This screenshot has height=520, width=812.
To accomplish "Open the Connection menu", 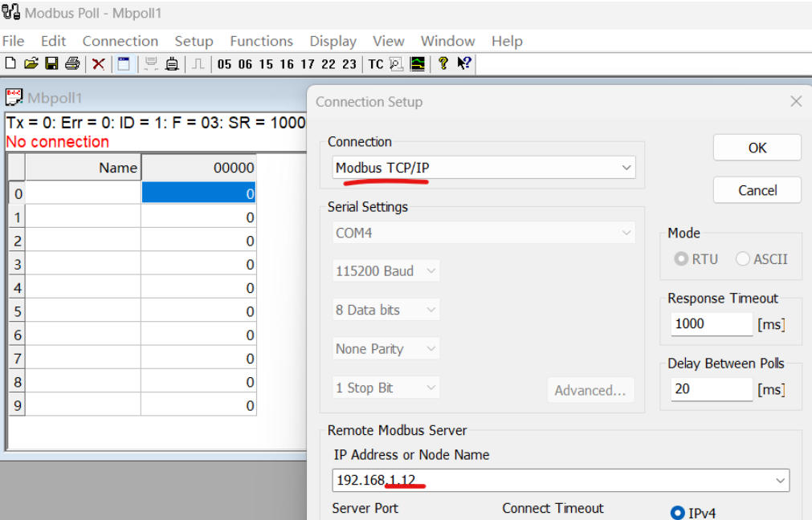I will tap(120, 41).
